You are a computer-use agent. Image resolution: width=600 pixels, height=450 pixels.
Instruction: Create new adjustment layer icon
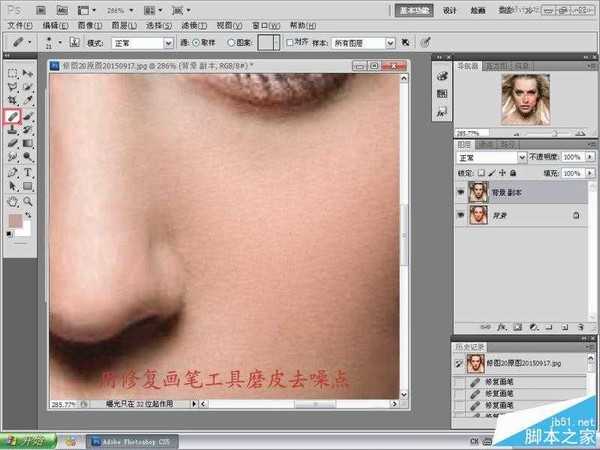(533, 327)
